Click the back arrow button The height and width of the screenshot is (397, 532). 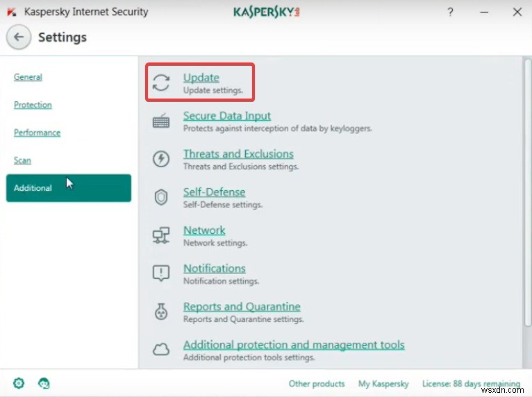[19, 37]
